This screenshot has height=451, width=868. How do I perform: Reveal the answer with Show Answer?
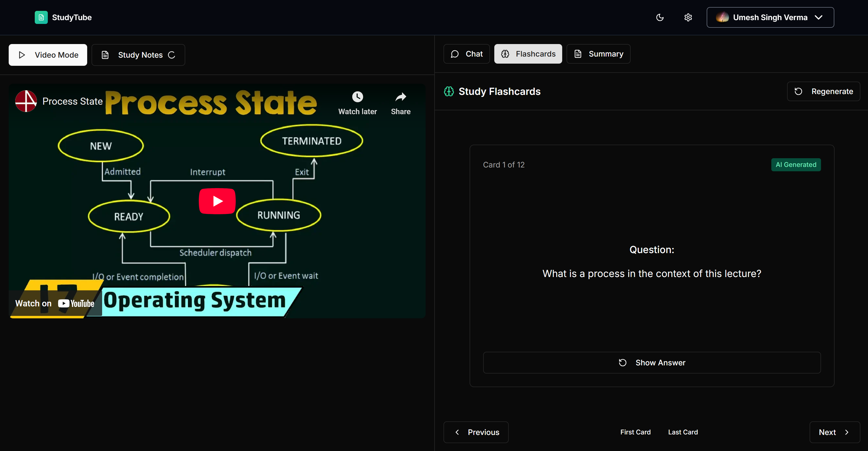tap(652, 363)
